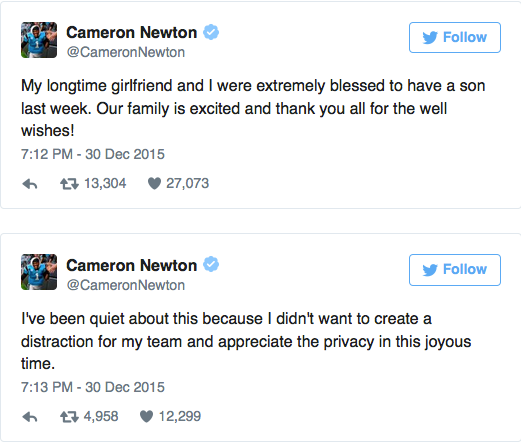Open the 7:13 PM - 30 Dec 2015 timestamp
Image resolution: width=521 pixels, height=444 pixels.
coord(93,387)
